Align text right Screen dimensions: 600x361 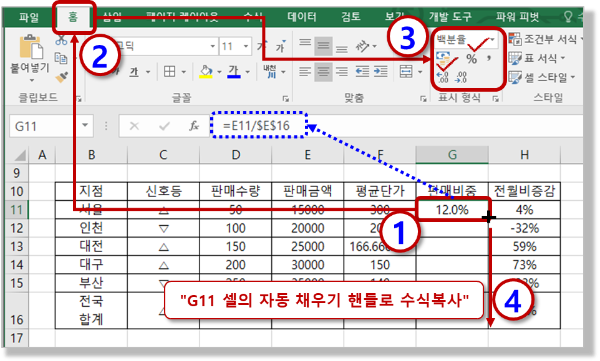342,72
